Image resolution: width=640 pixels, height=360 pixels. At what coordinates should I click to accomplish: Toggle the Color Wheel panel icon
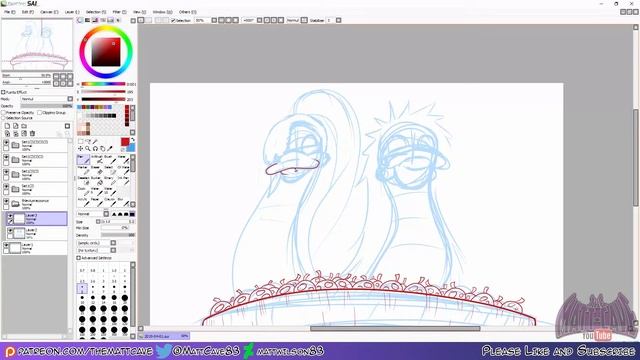point(80,20)
